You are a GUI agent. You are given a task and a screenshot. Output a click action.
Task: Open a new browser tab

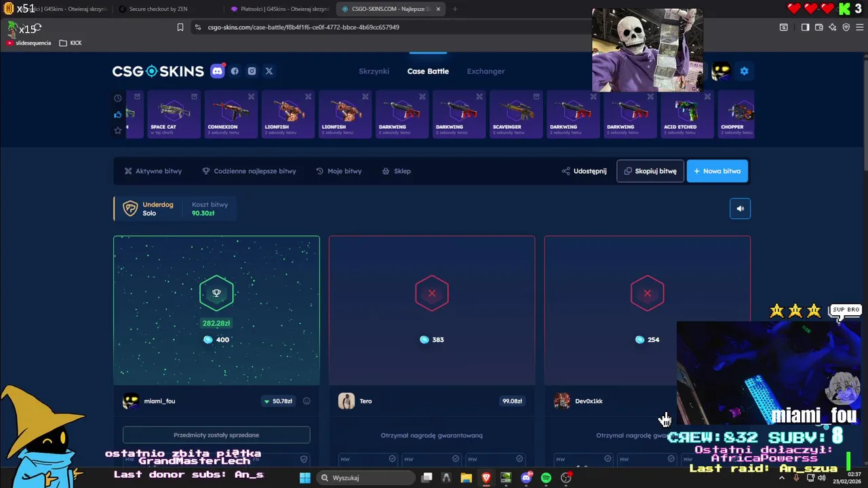click(455, 9)
